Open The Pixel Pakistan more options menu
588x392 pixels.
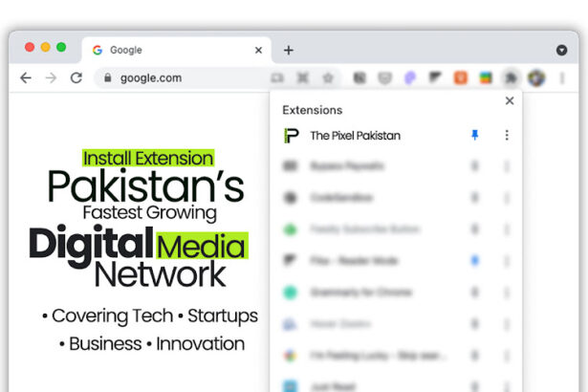coord(506,136)
